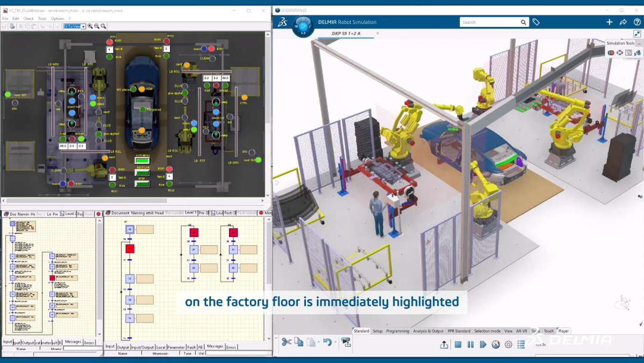644x363 pixels.
Task: Click the Print icon in left toolbar
Action: (x=12, y=26)
